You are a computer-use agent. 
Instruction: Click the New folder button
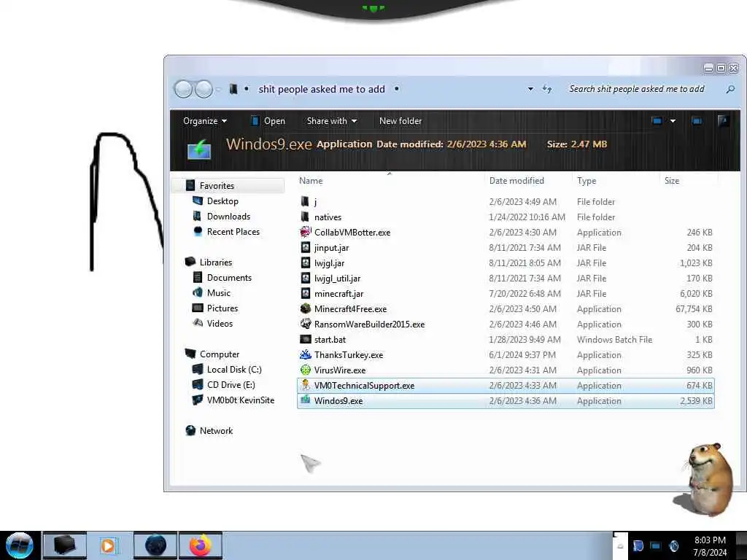click(400, 121)
